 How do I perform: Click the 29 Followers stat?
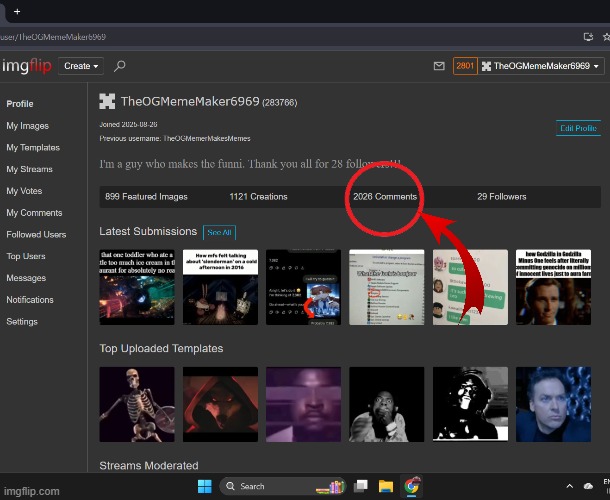click(502, 197)
